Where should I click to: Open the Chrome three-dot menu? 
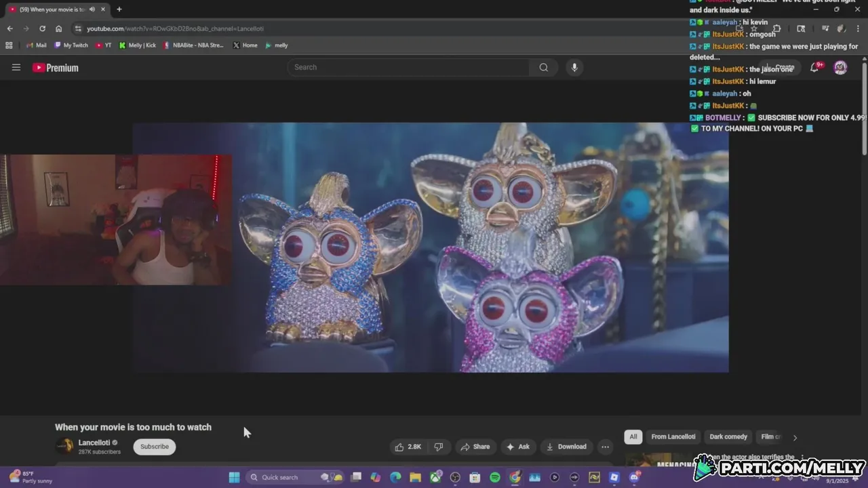[x=859, y=28]
